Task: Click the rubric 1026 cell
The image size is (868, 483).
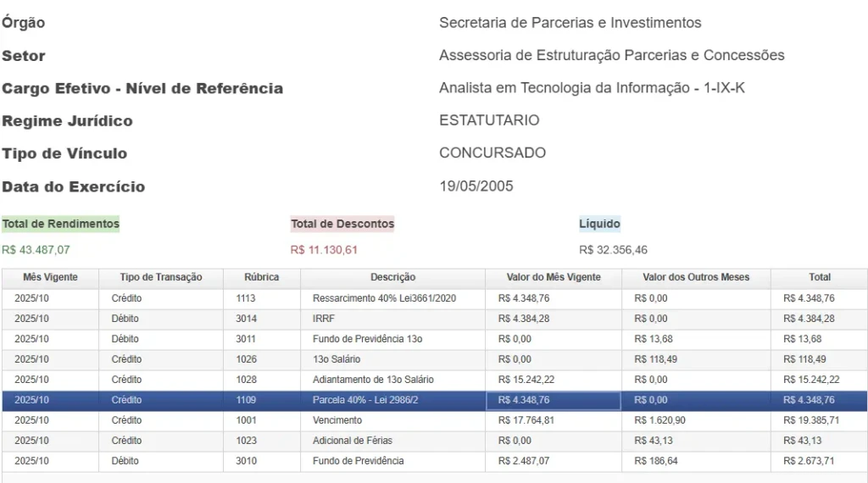Action: [246, 359]
